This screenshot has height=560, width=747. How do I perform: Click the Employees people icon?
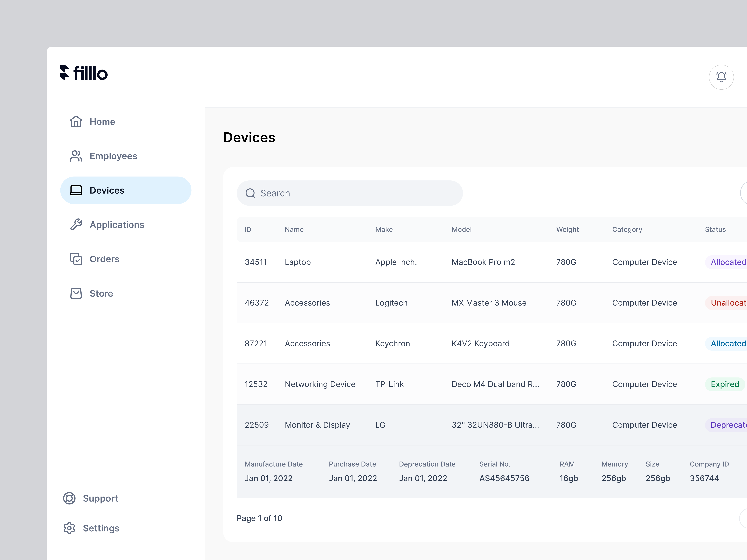pyautogui.click(x=76, y=156)
